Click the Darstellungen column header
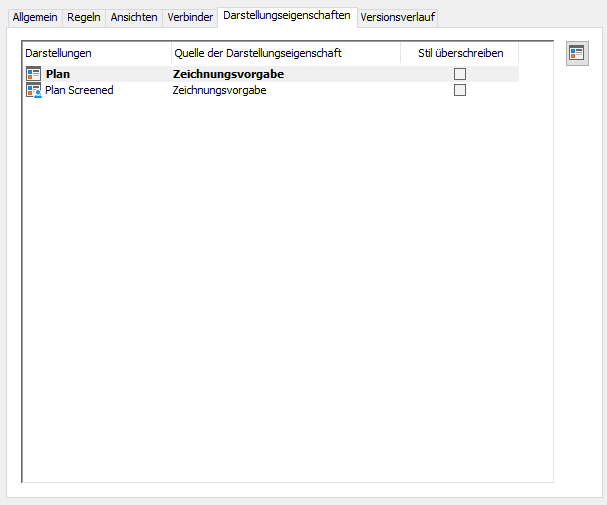 click(97, 53)
